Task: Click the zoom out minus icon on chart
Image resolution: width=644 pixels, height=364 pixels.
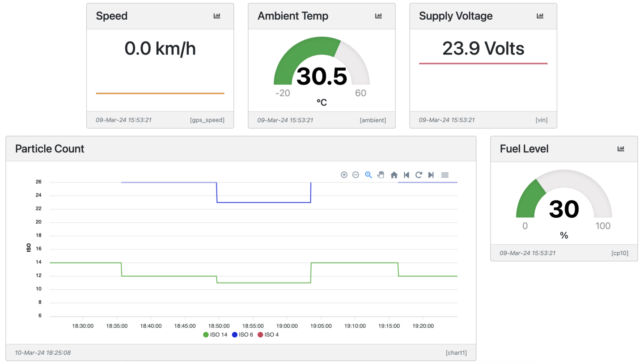Action: (356, 175)
